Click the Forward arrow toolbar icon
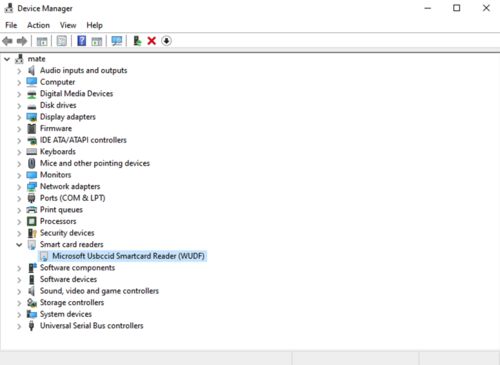 coord(22,41)
